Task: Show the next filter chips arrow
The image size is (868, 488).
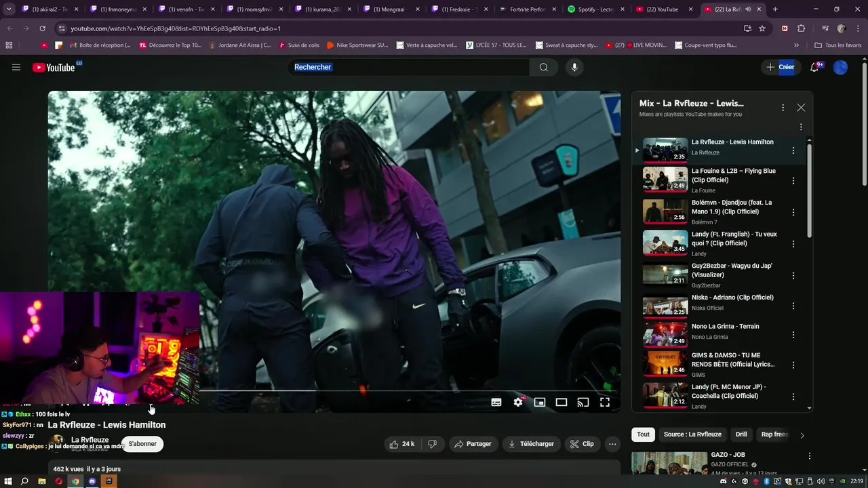Action: [x=802, y=435]
